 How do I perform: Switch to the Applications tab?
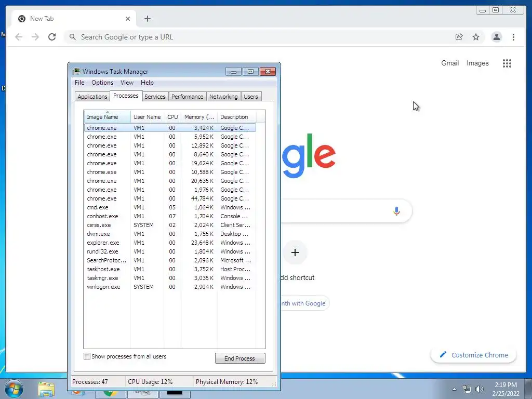(92, 97)
